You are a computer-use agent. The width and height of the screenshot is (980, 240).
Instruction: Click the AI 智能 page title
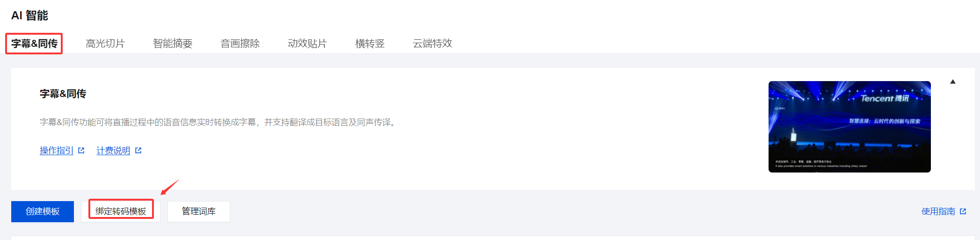click(x=29, y=15)
